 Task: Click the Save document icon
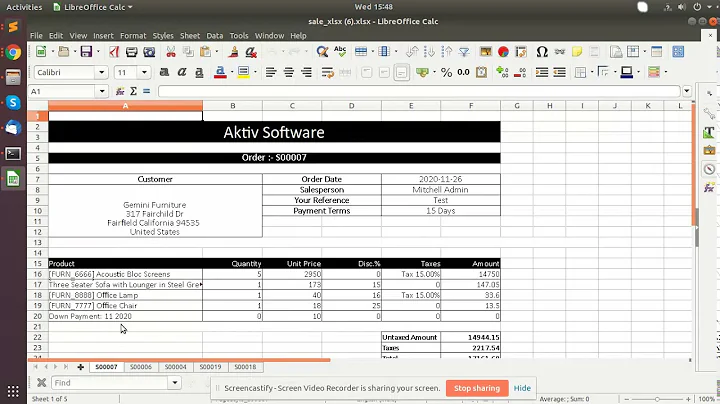tap(86, 51)
